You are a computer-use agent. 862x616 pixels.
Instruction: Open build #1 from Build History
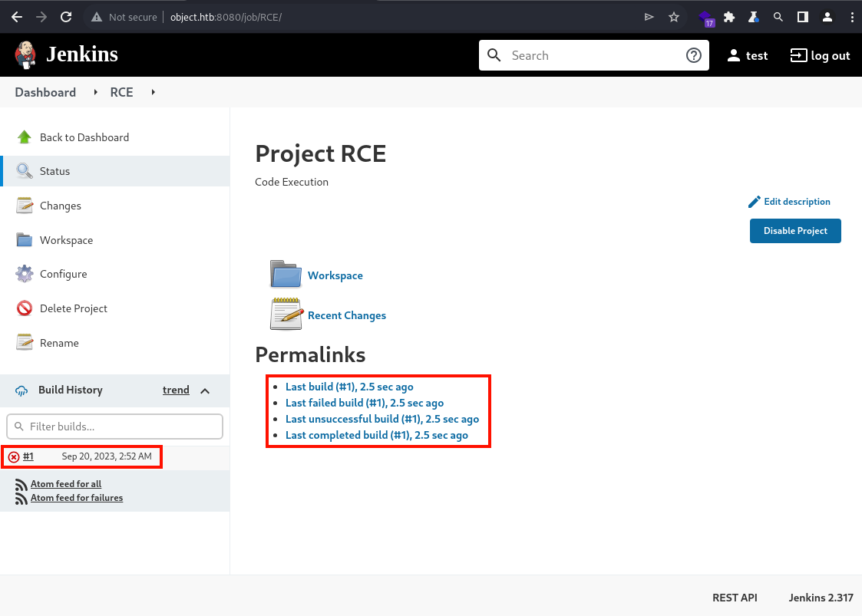point(28,456)
